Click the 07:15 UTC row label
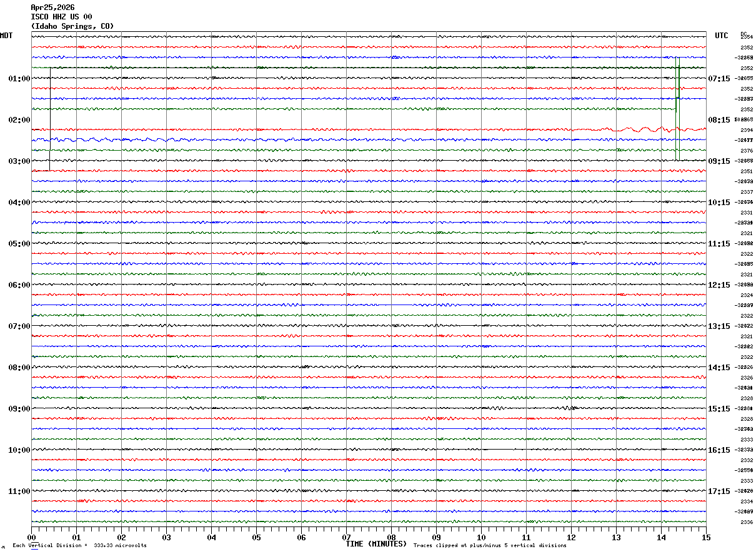Image resolution: width=756 pixels, height=554 pixels. [x=719, y=79]
